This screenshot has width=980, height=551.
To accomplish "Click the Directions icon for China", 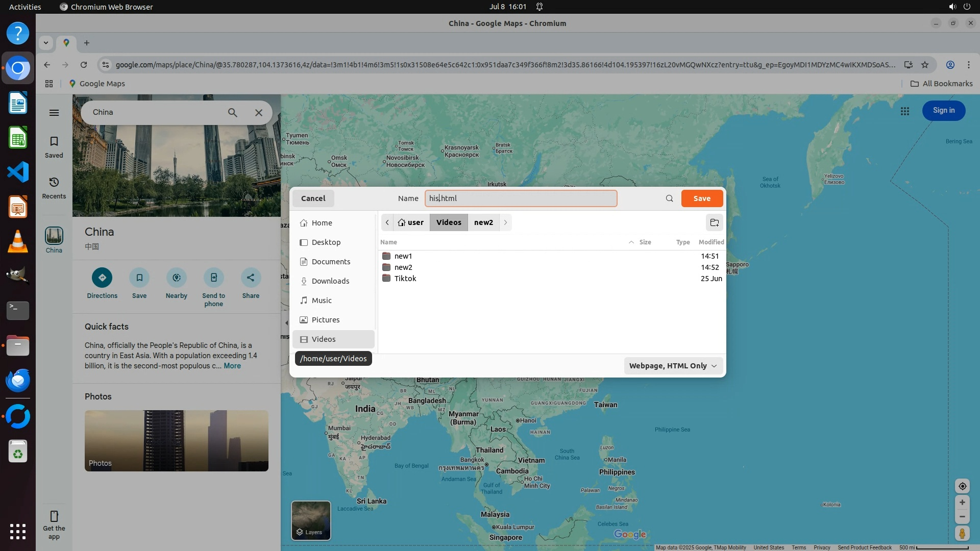I will pyautogui.click(x=102, y=278).
